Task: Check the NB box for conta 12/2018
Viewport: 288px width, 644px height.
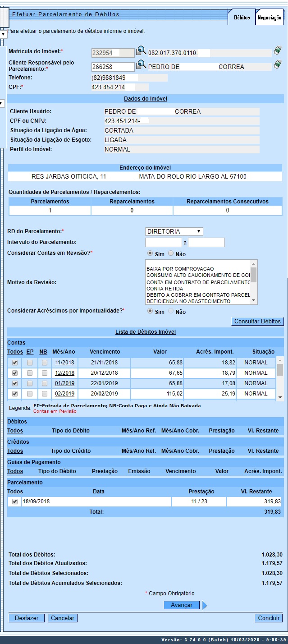Action: (45, 373)
